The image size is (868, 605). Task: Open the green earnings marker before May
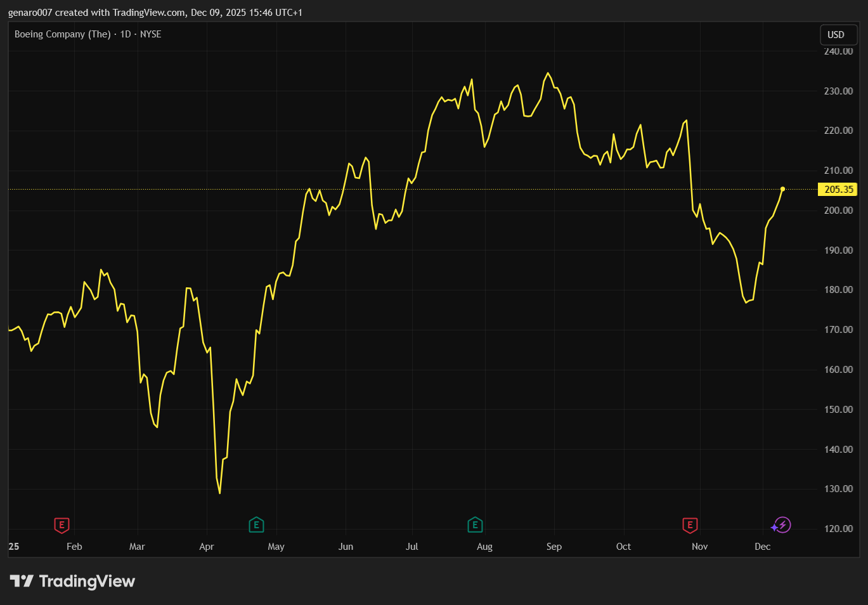pyautogui.click(x=256, y=525)
